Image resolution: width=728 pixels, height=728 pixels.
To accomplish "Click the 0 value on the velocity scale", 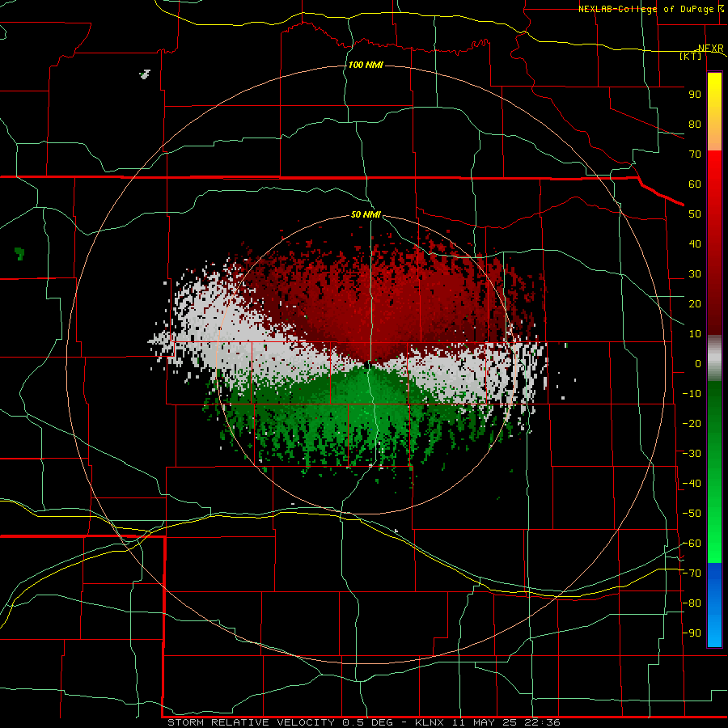I will (x=698, y=363).
